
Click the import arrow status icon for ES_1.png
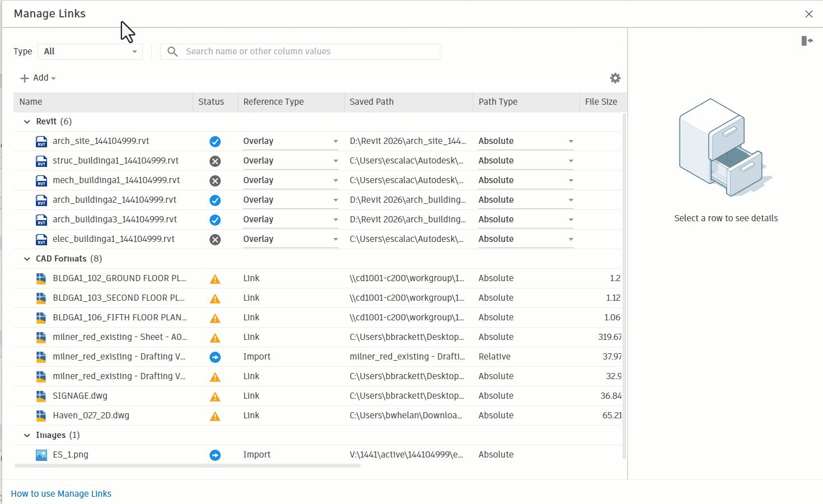point(215,455)
